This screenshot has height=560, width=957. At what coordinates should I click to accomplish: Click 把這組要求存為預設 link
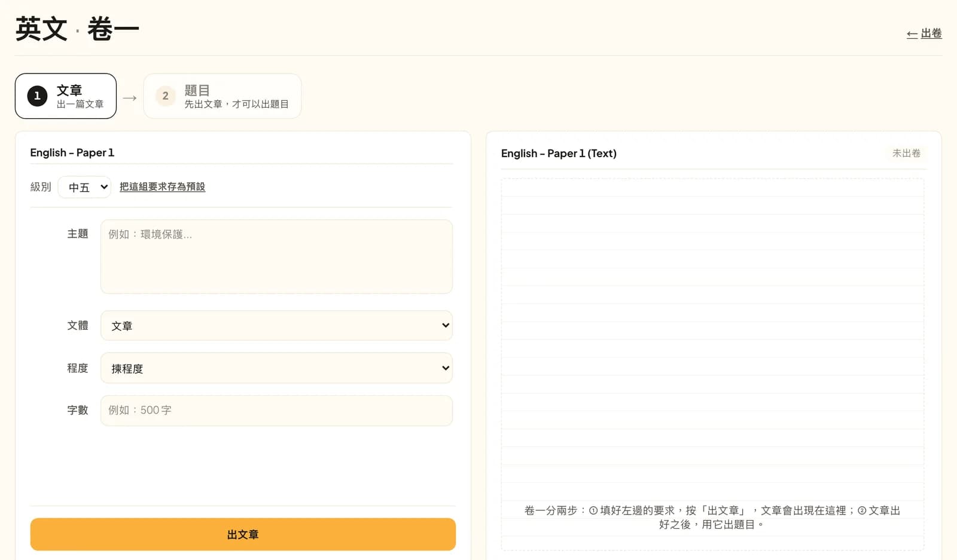point(162,186)
